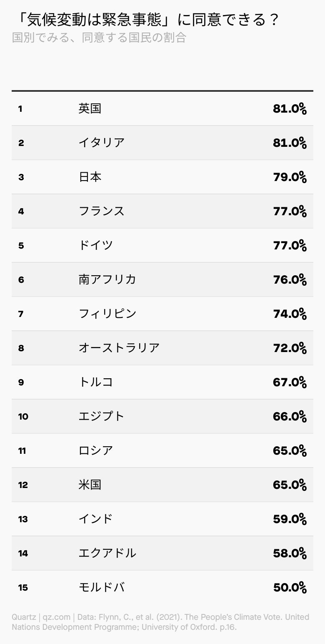Select the 67.0% value for トルコ

(x=290, y=382)
